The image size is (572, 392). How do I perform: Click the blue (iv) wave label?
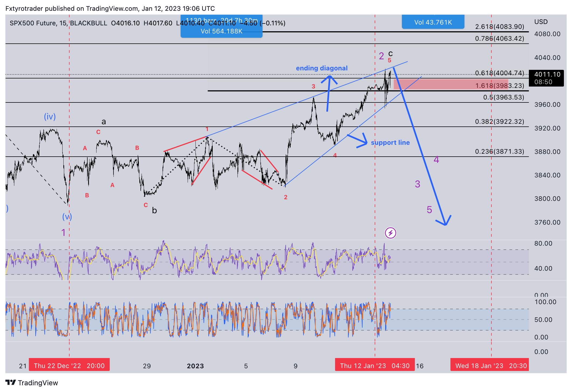pos(50,117)
